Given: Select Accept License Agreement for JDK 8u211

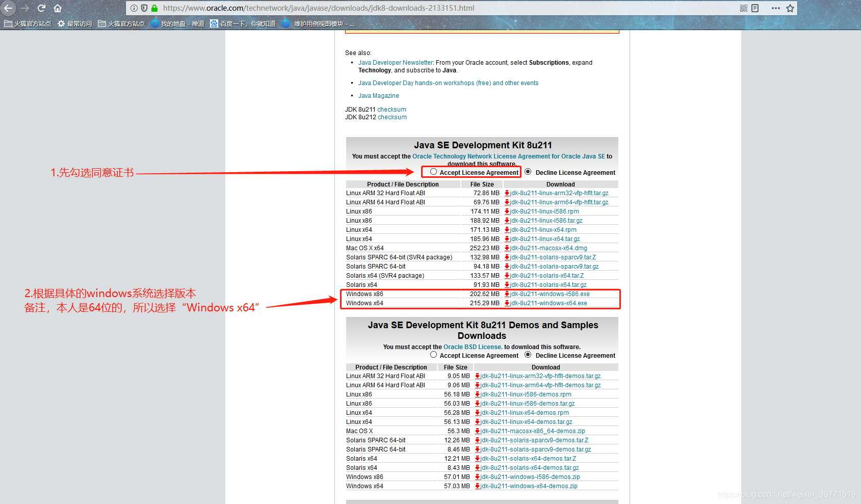Looking at the screenshot, I should point(433,172).
